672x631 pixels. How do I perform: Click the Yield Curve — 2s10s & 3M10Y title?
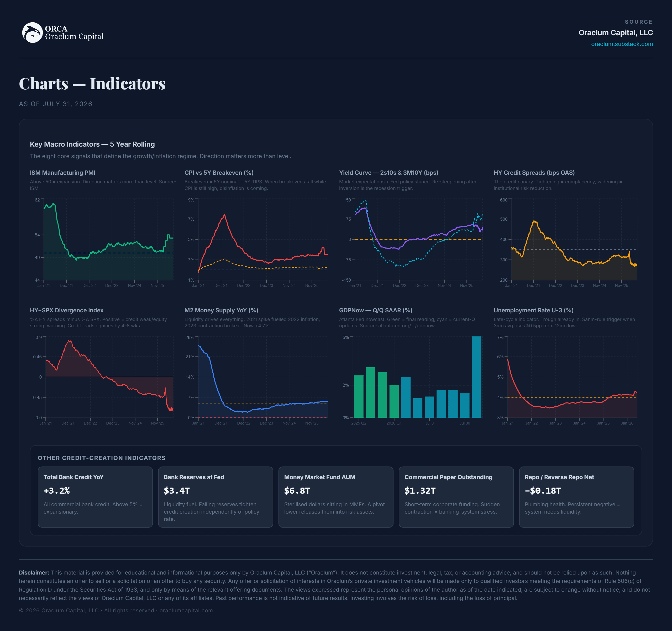click(388, 173)
